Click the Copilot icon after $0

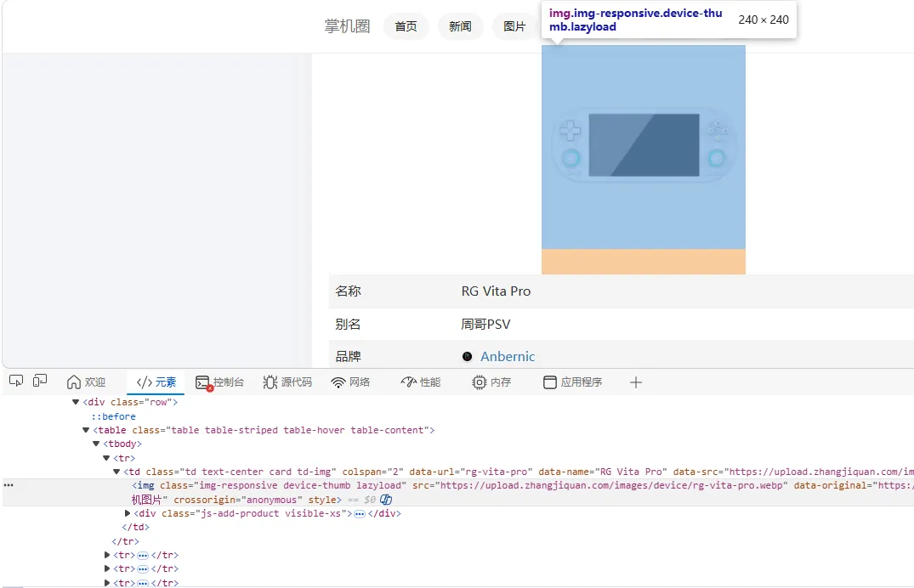pos(386,500)
